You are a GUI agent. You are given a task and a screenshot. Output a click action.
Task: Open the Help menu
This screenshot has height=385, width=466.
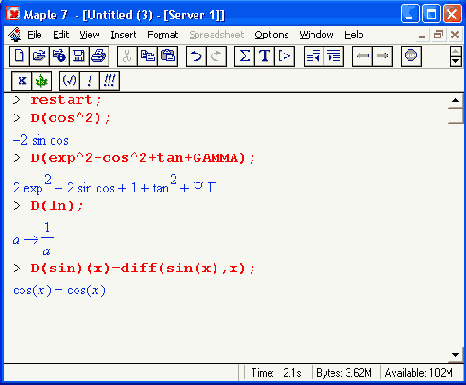coord(353,35)
